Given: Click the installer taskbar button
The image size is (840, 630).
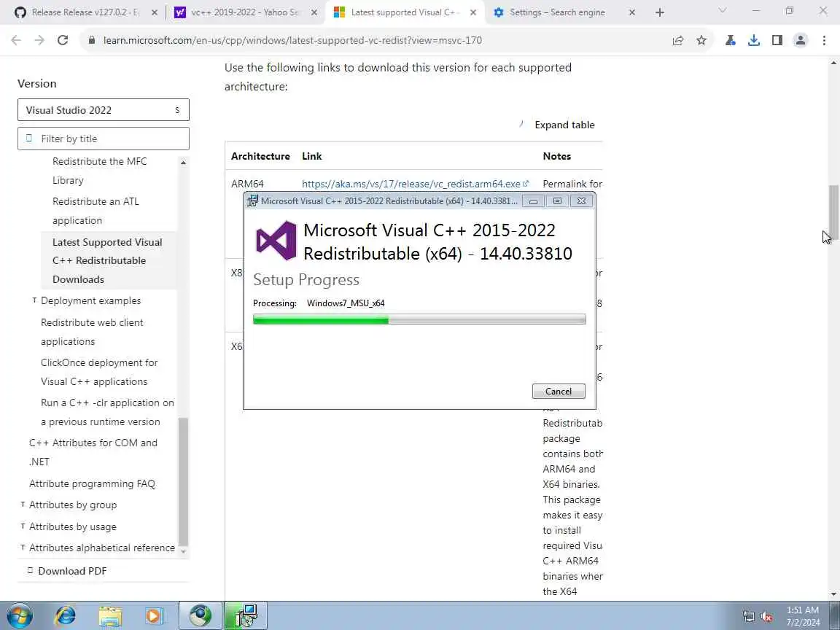Looking at the screenshot, I should [x=245, y=616].
